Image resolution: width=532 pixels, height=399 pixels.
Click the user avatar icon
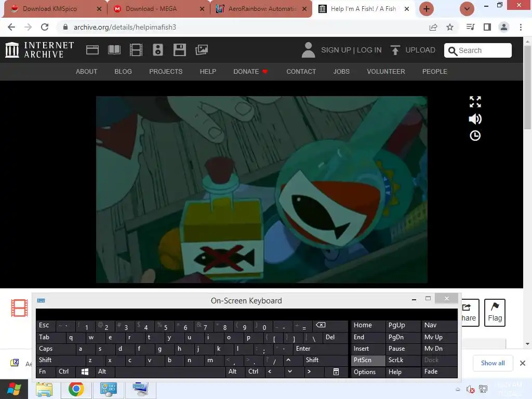pyautogui.click(x=308, y=50)
